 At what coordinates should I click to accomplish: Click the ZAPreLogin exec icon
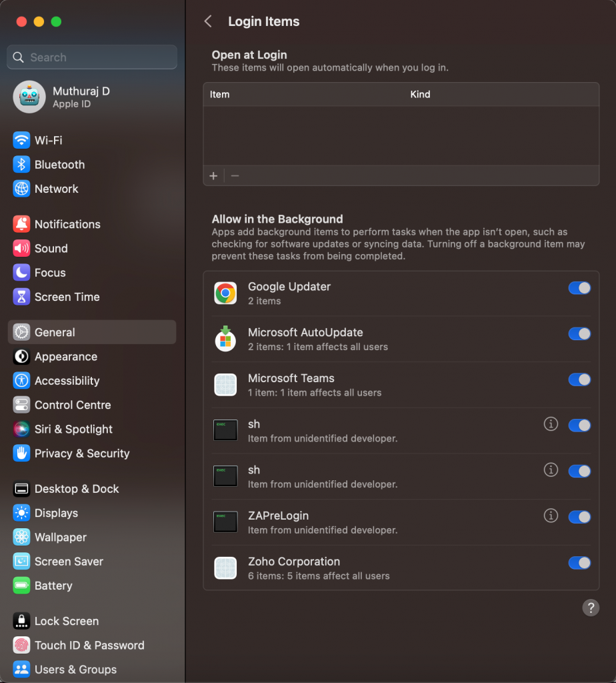pos(225,522)
